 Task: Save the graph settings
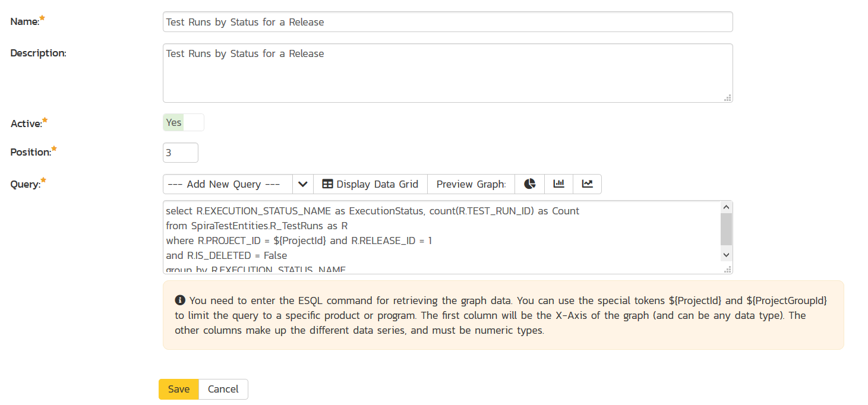[178, 390]
